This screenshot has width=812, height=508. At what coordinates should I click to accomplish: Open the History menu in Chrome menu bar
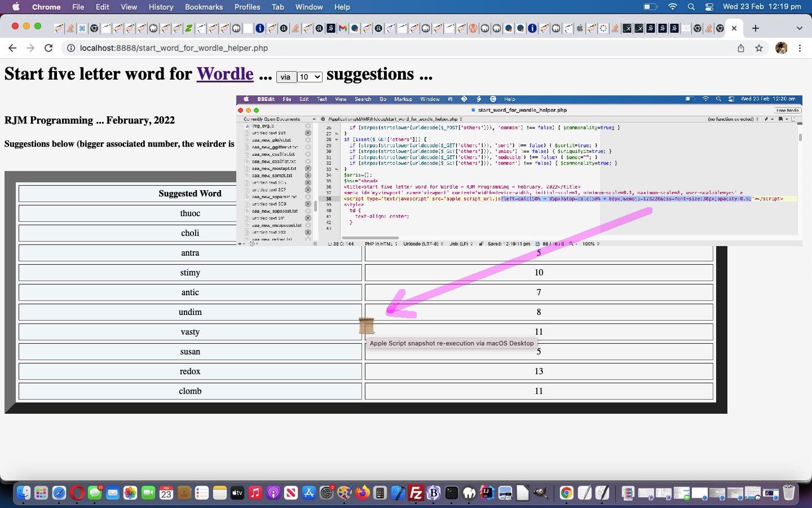[161, 7]
